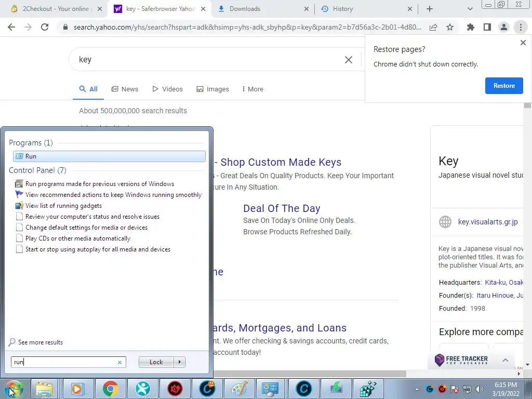Open View list of running gadgets

coord(59,206)
